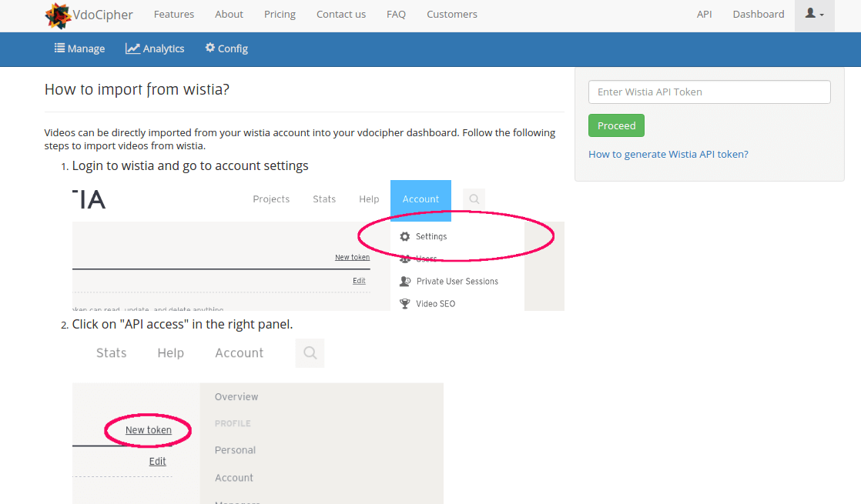Click the 'Login to wistia and go to account settings' step text
This screenshot has width=861, height=504.
pyautogui.click(x=190, y=165)
